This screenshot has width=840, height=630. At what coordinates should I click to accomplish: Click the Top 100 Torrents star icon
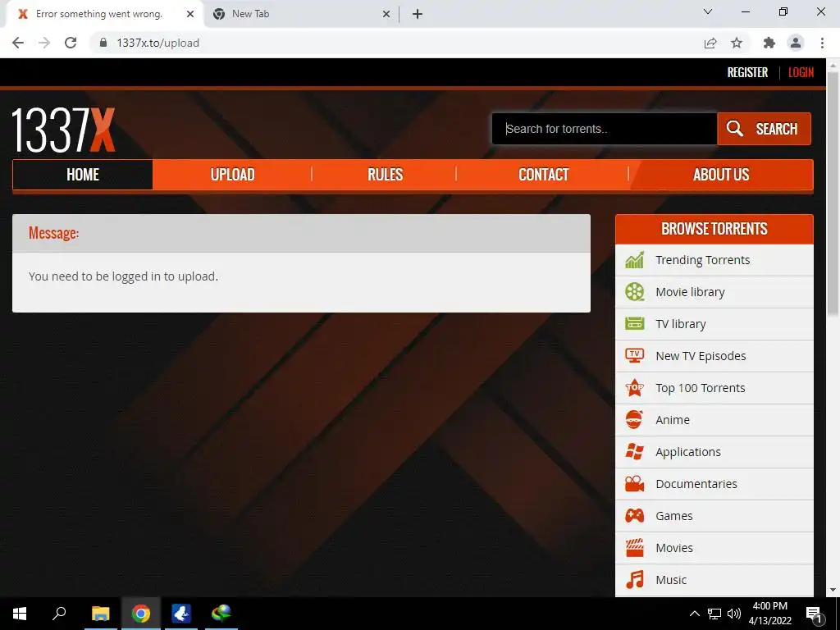click(634, 388)
